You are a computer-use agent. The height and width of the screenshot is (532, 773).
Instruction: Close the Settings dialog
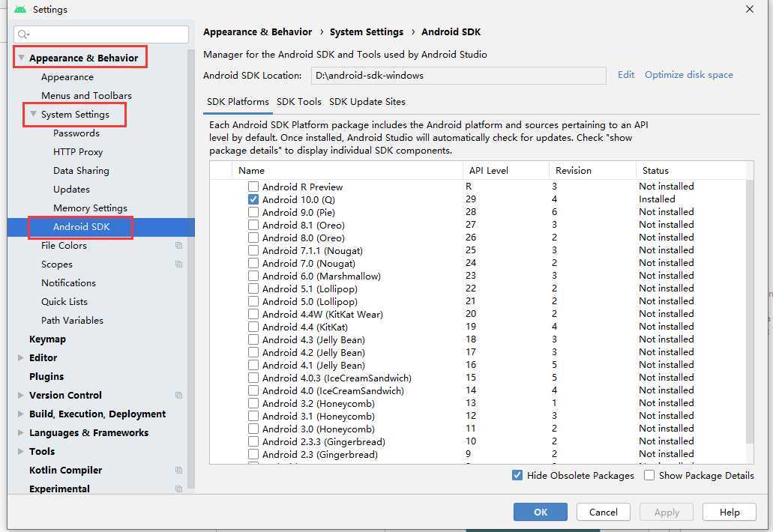pos(749,9)
